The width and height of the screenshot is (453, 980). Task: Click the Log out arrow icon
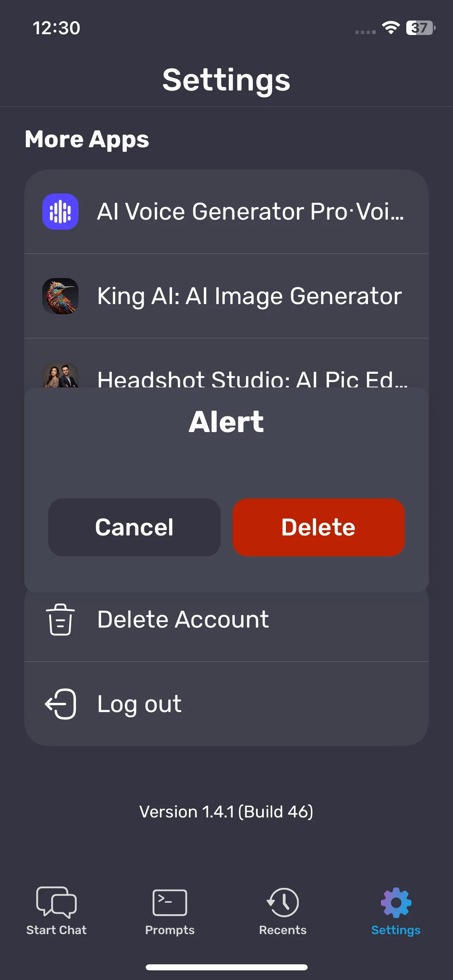(60, 704)
